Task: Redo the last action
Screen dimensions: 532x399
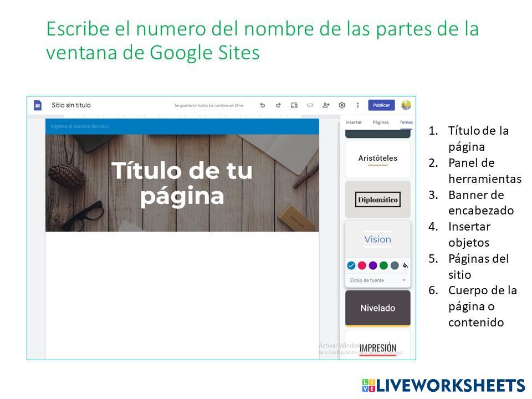Action: point(278,105)
